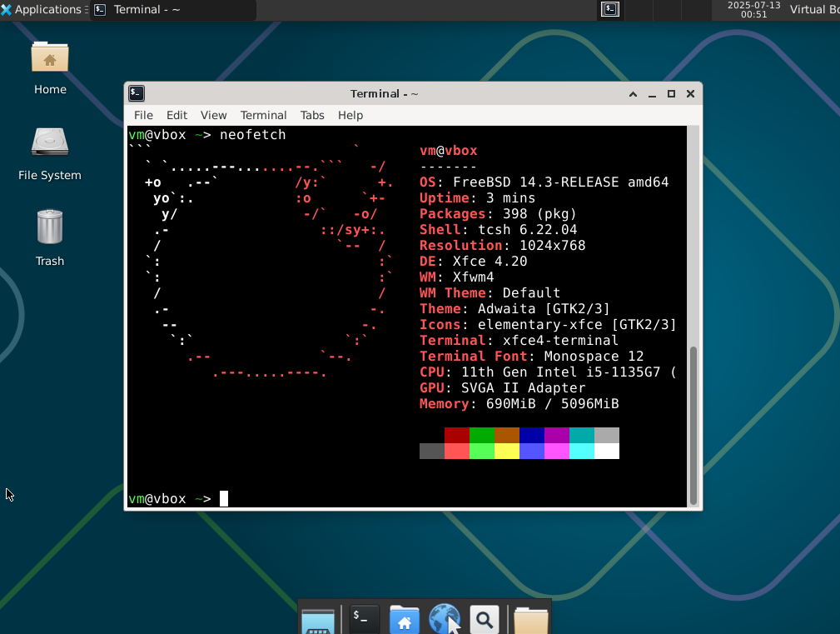Maximize the Terminal window

(671, 94)
